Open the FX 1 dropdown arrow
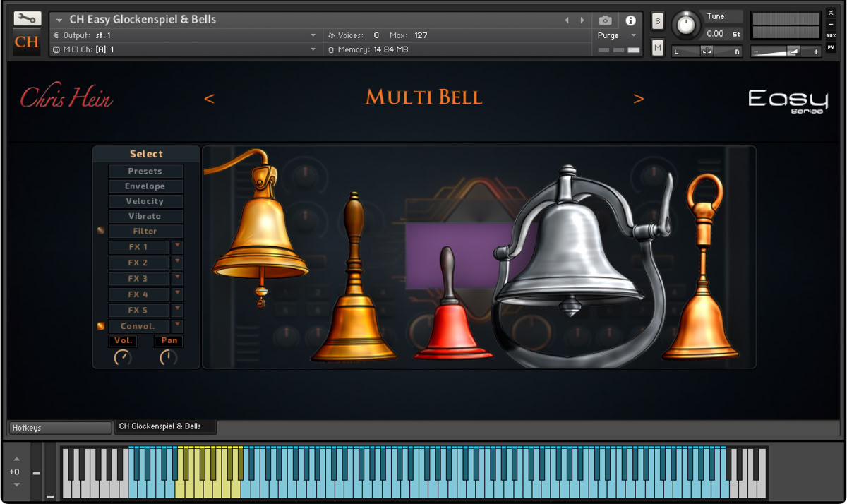This screenshot has height=504, width=847. [176, 246]
